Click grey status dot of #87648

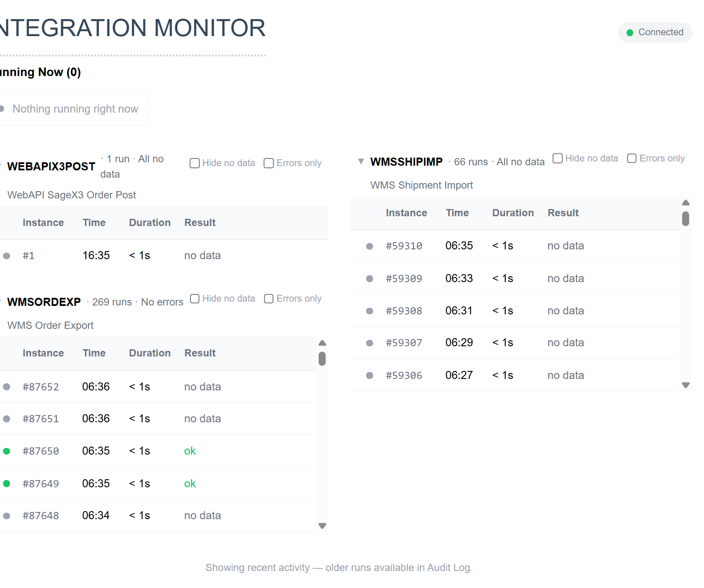tap(7, 516)
